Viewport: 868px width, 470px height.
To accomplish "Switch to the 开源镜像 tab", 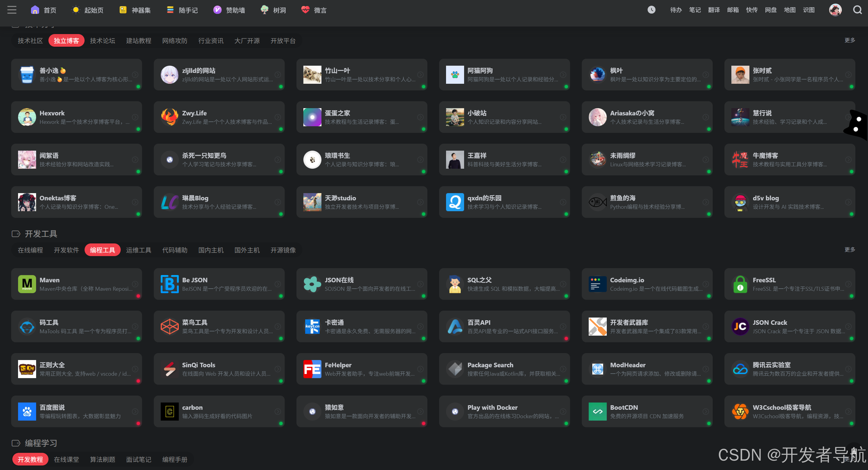I will [283, 250].
